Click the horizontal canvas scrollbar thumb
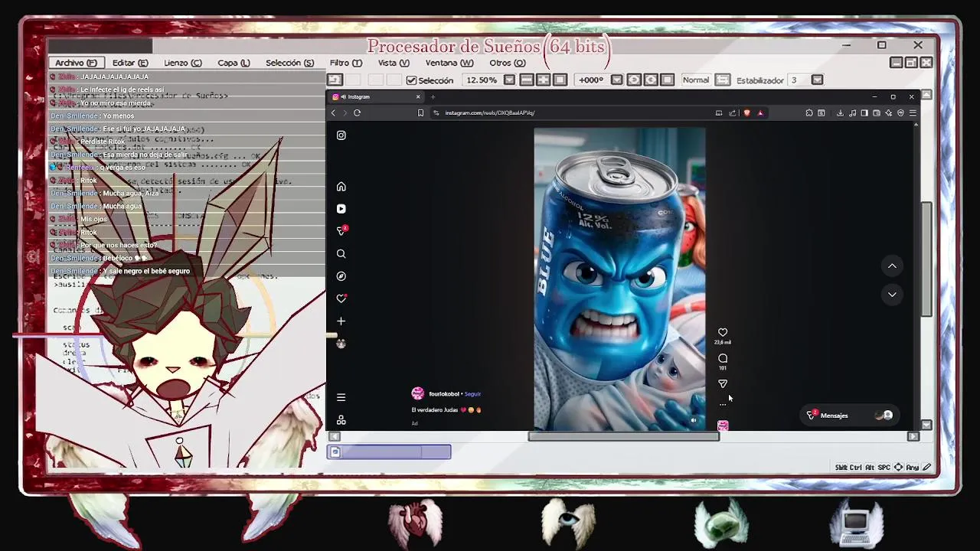 tap(624, 436)
